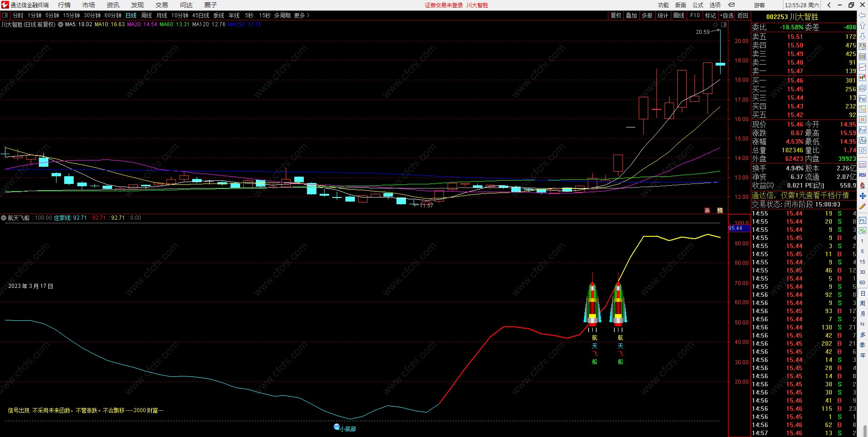Click the F5 icon in right sidebar

863,220
